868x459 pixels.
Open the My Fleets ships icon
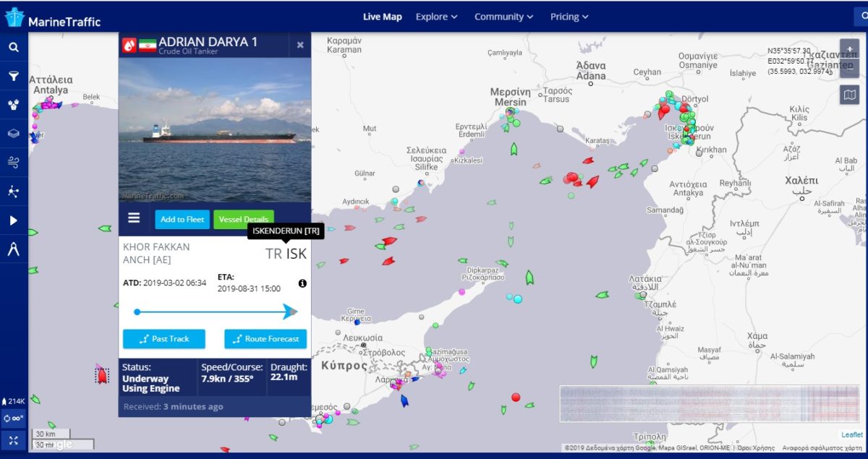tap(14, 105)
